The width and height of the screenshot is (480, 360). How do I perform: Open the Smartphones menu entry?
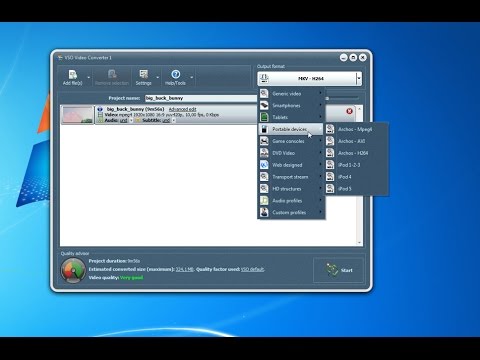[291, 106]
